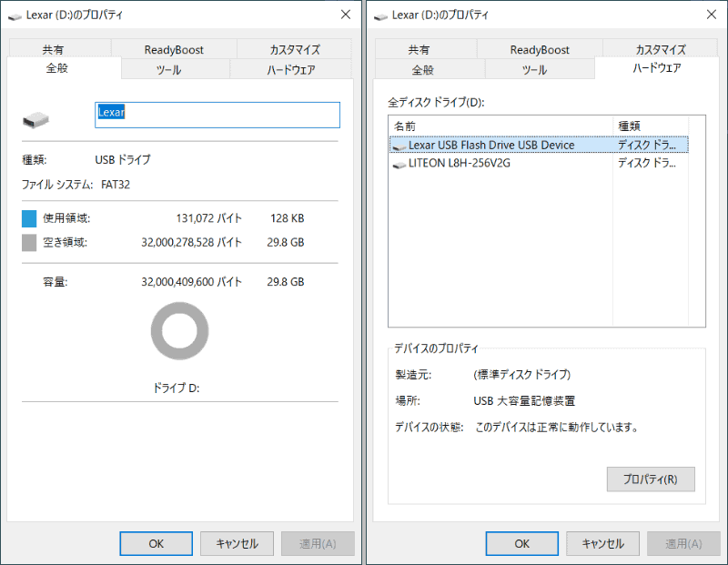Click the disk icon beside Lexar USB Flash Drive
Viewport: 728px width, 565px height.
point(399,145)
